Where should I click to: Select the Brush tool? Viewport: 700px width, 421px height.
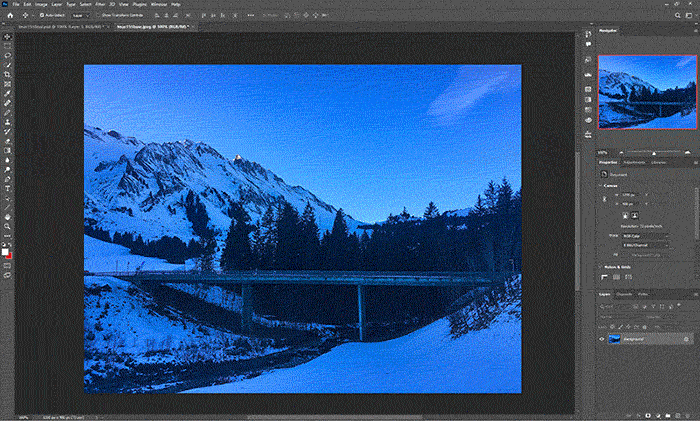point(7,113)
